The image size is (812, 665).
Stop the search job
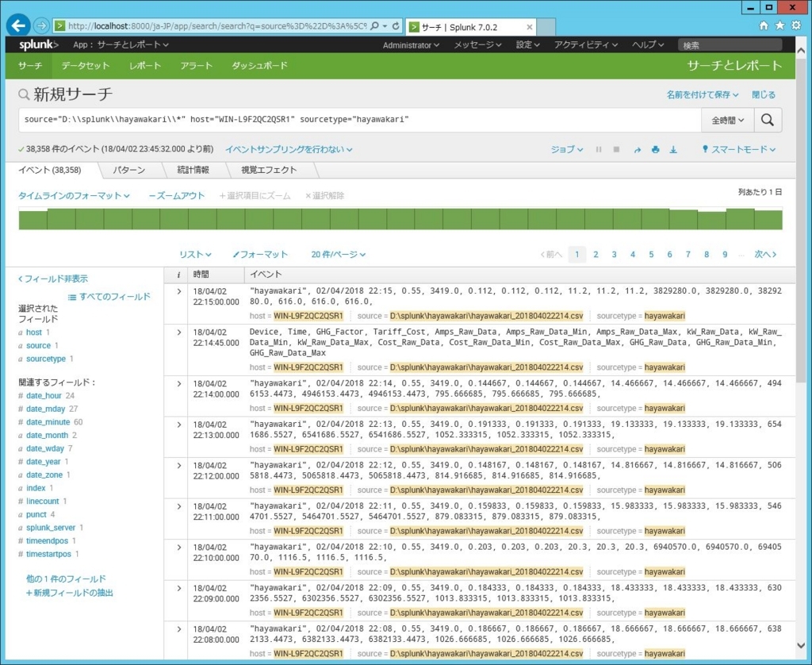(x=616, y=149)
